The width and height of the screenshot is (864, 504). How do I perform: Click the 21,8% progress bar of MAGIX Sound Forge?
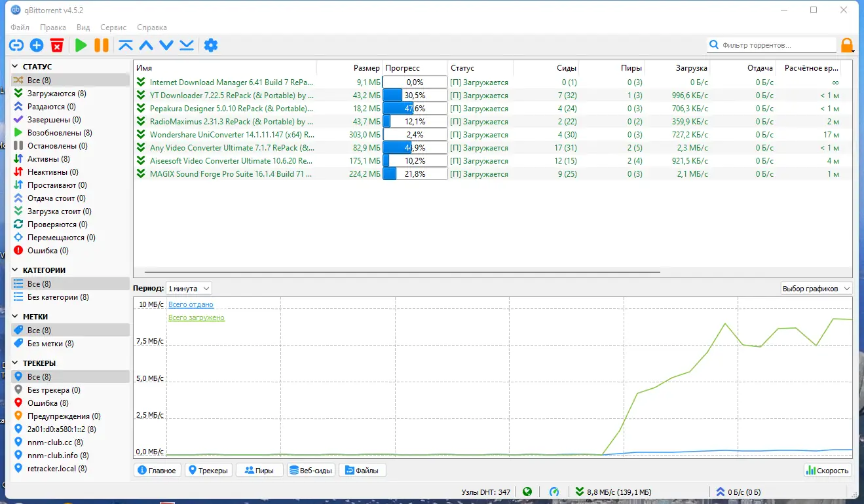tap(415, 174)
